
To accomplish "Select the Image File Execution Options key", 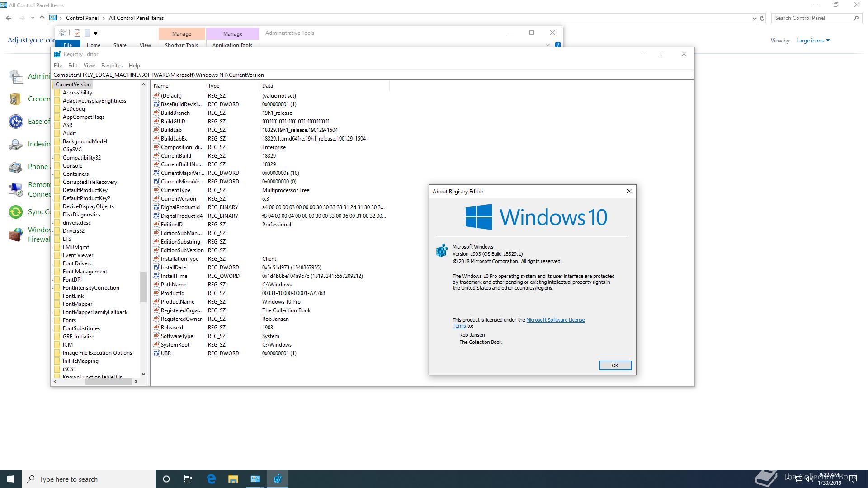I will [97, 352].
